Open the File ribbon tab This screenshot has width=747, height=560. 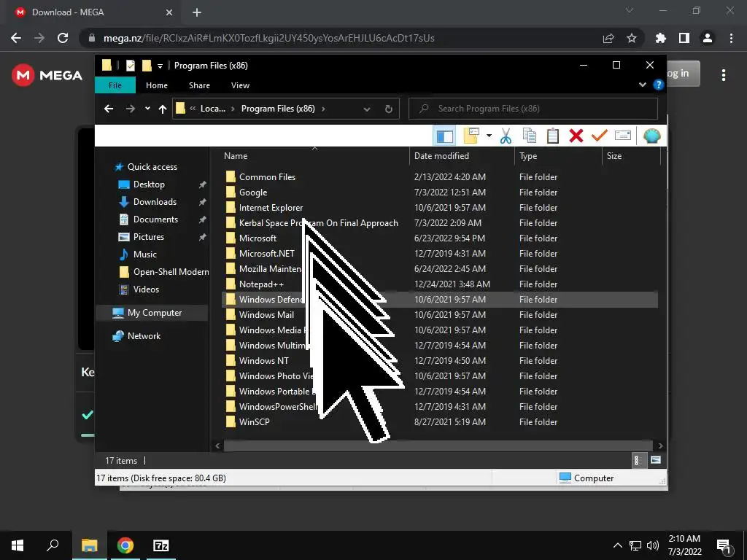click(x=115, y=85)
